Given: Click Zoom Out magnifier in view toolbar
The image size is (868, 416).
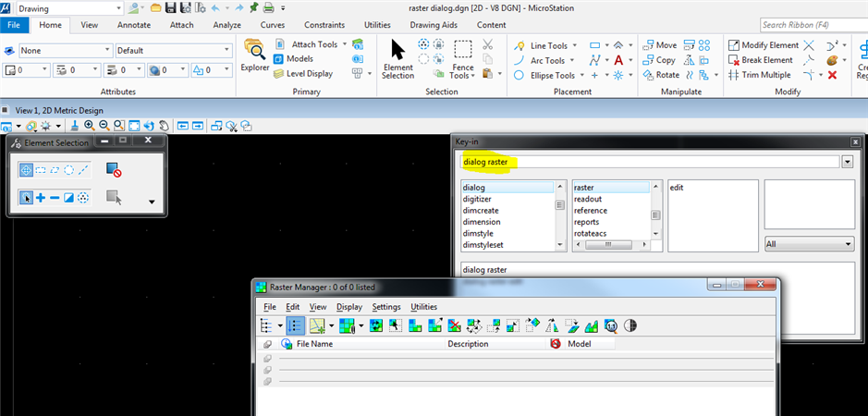Looking at the screenshot, I should tap(104, 127).
